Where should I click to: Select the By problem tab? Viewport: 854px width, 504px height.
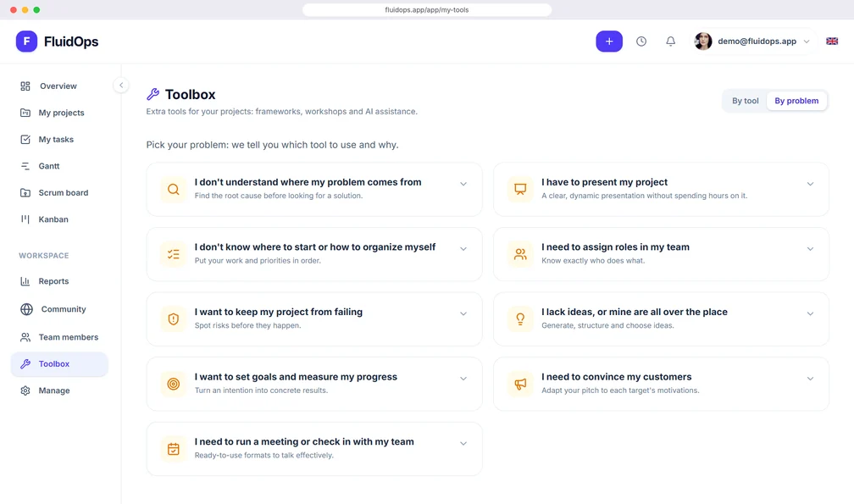[x=796, y=101]
